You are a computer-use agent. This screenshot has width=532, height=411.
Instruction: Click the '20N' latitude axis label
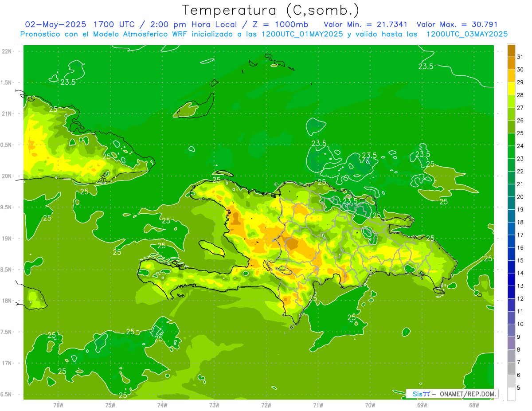7,176
